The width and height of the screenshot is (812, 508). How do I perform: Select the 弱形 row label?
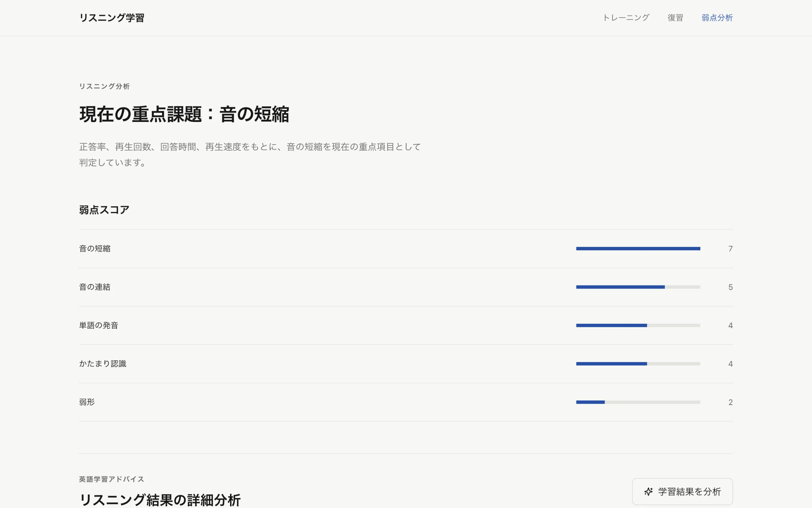[87, 402]
